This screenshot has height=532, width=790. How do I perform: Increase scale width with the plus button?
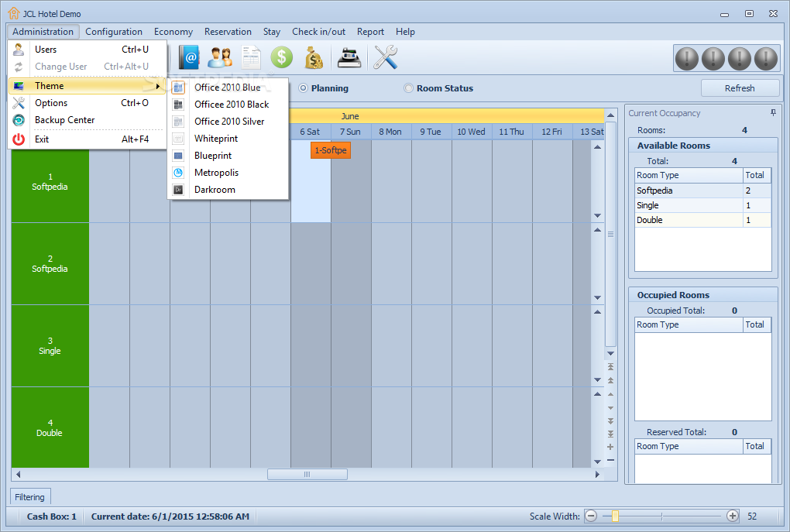[733, 516]
